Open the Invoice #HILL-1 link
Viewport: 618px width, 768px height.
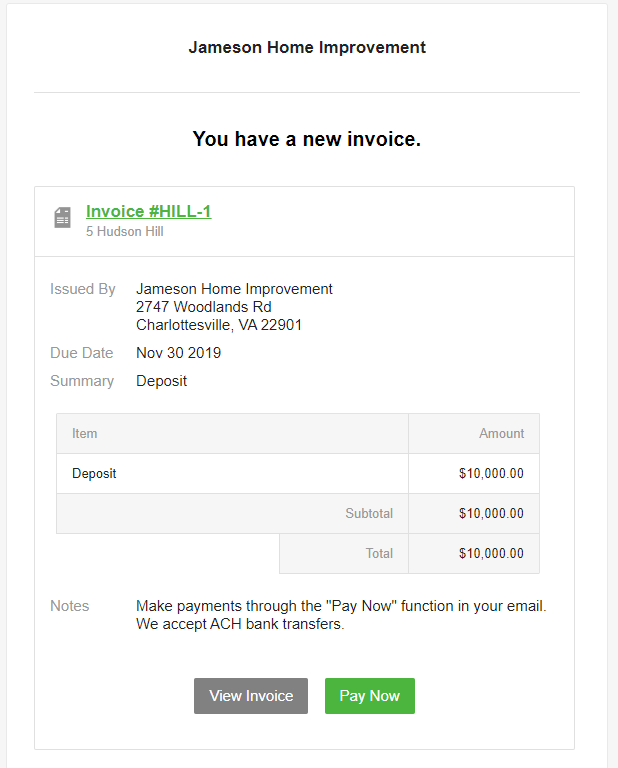[148, 211]
